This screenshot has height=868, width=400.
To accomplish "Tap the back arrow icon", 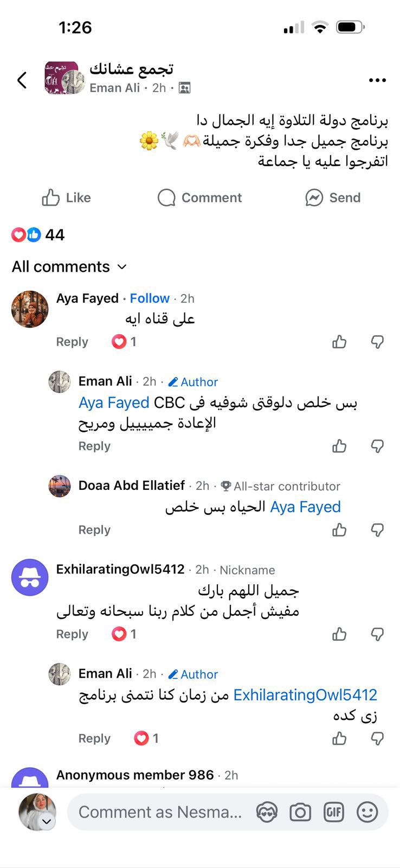I will 22,80.
